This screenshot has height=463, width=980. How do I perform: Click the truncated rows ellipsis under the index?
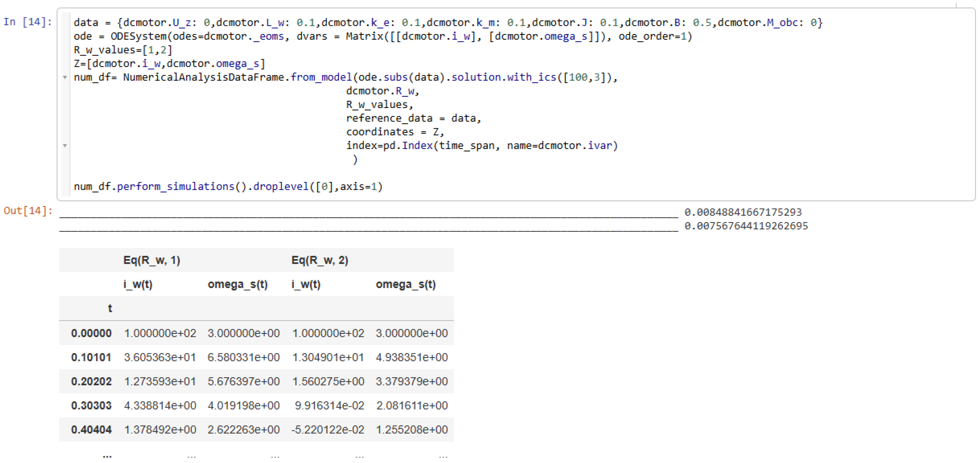(x=107, y=455)
